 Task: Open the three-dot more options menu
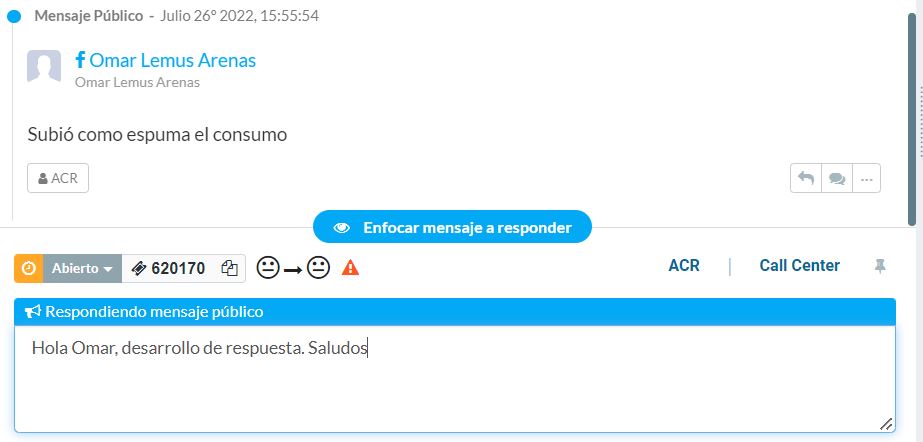click(x=866, y=178)
